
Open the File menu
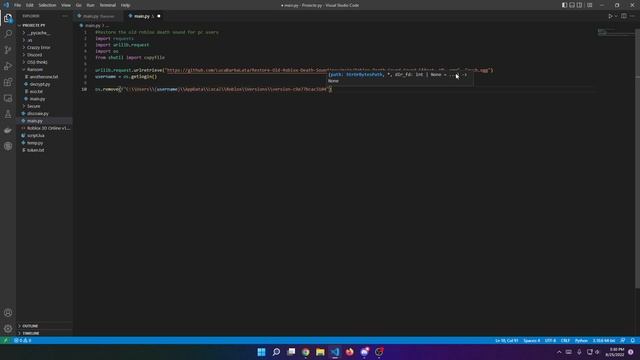point(17,5)
